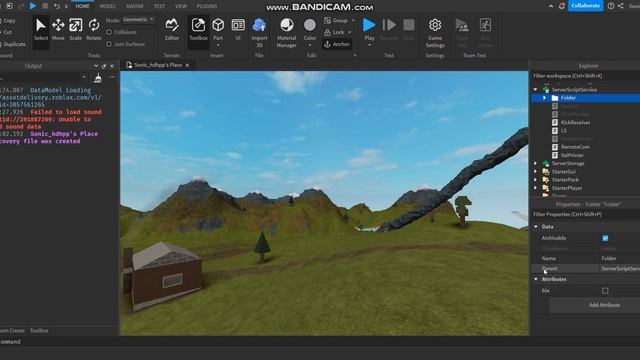
Task: Click the ServerStorage service icon
Action: pos(546,163)
